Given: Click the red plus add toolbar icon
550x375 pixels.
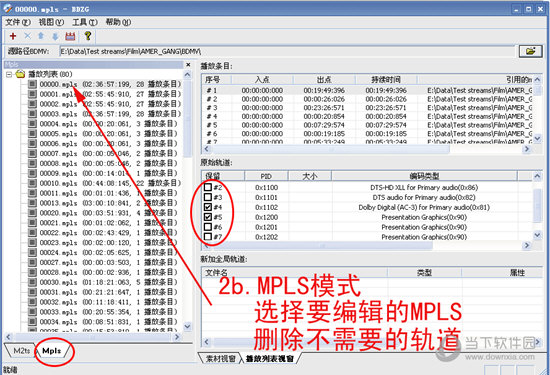Looking at the screenshot, I should click(13, 36).
